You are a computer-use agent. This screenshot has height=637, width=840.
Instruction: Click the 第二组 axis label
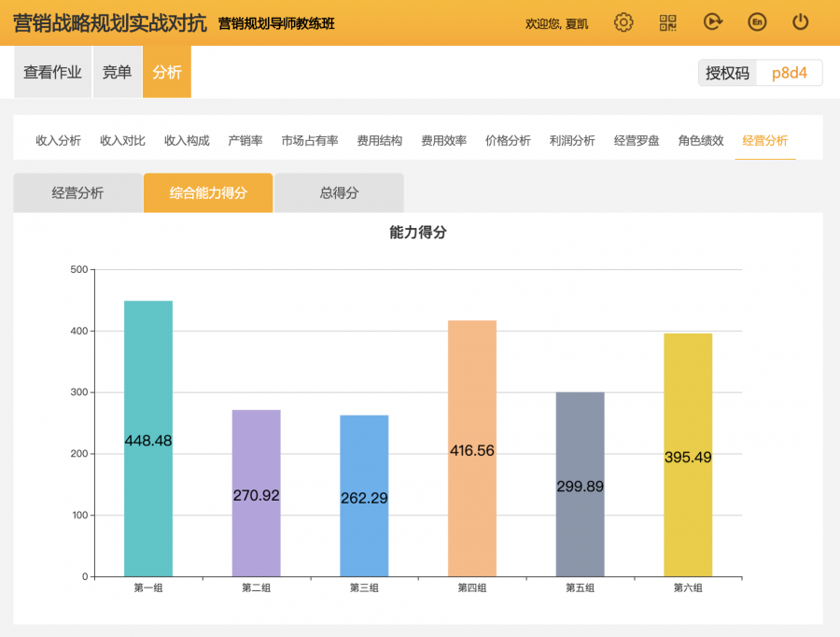[256, 587]
